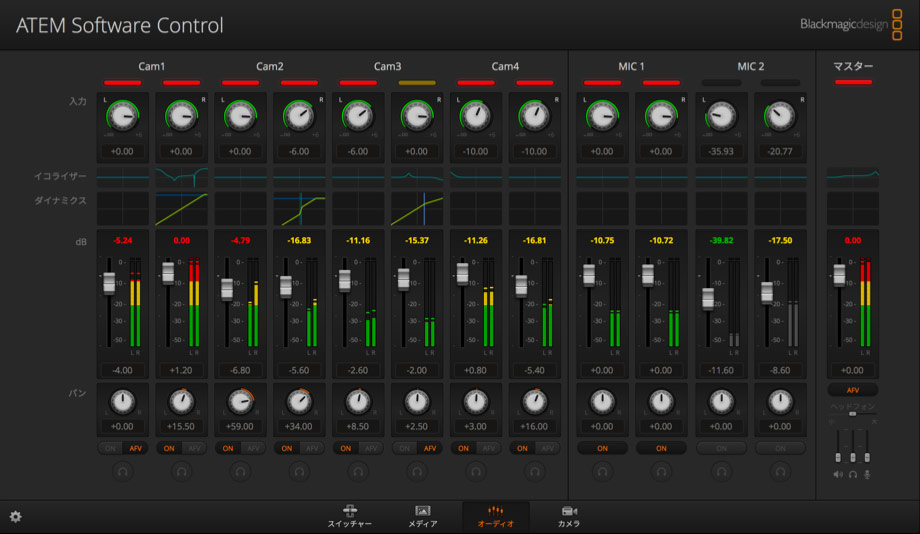
Task: Solo headphone icon under MIC 1 left channel
Action: pyautogui.click(x=603, y=471)
